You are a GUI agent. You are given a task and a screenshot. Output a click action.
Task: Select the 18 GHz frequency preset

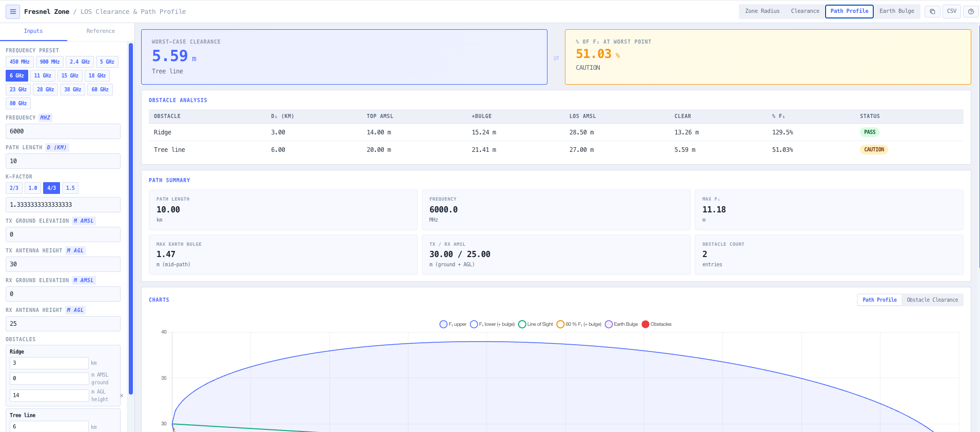coord(97,75)
